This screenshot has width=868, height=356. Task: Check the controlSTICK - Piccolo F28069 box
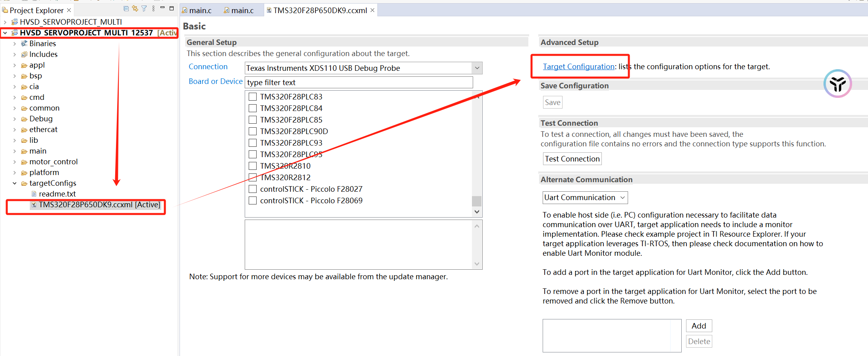(x=252, y=200)
